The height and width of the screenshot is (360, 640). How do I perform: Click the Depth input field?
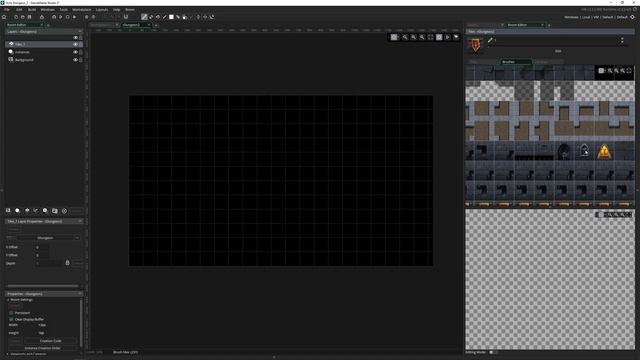(x=48, y=263)
